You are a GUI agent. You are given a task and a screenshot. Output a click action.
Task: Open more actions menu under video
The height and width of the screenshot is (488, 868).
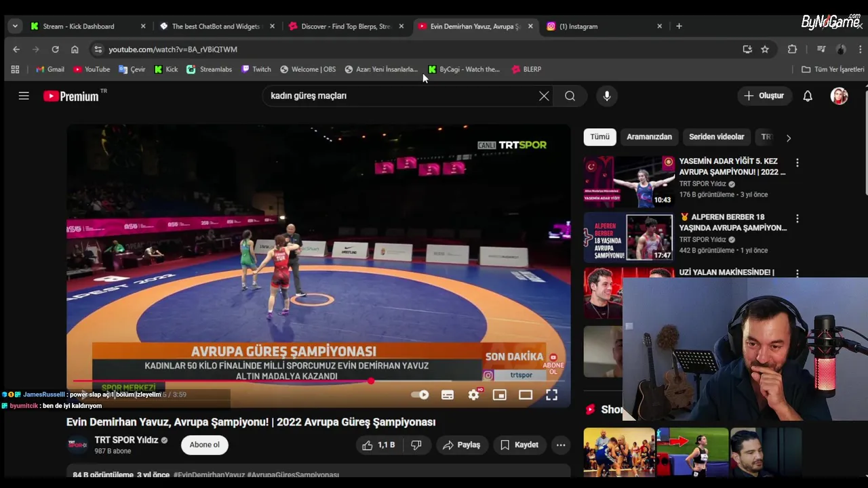click(x=561, y=445)
